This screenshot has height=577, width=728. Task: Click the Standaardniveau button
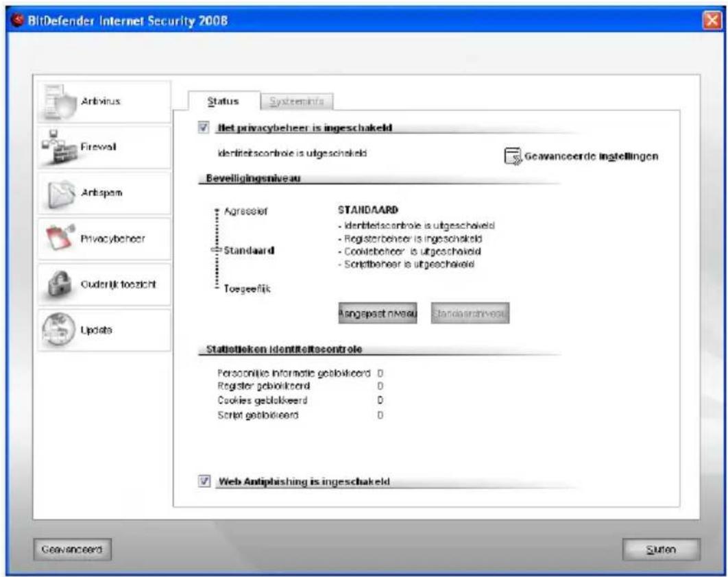[x=470, y=313]
